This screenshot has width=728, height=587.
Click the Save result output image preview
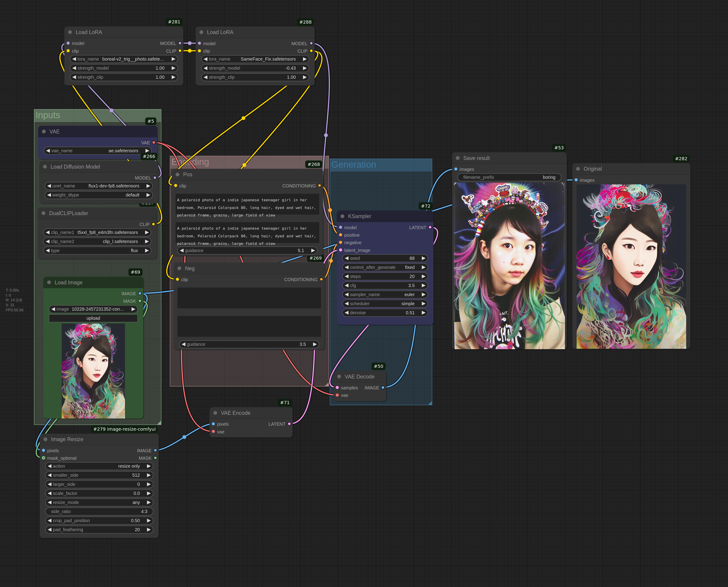(x=509, y=266)
